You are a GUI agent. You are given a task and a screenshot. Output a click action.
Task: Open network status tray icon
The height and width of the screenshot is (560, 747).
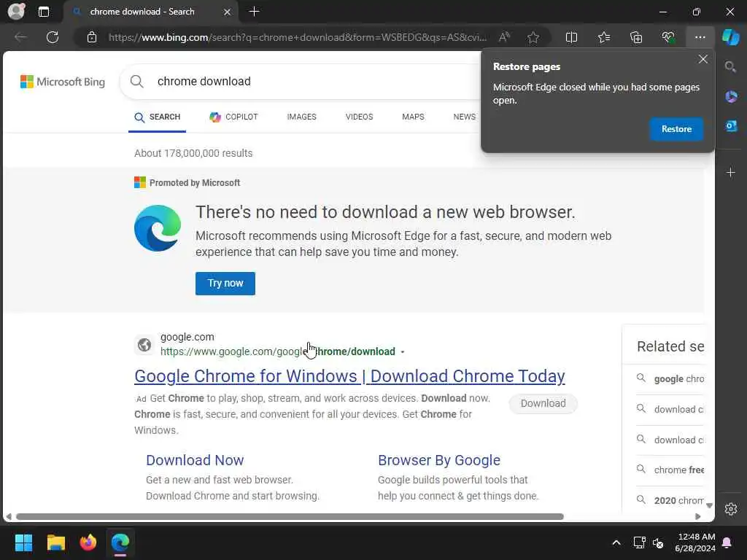click(x=639, y=542)
